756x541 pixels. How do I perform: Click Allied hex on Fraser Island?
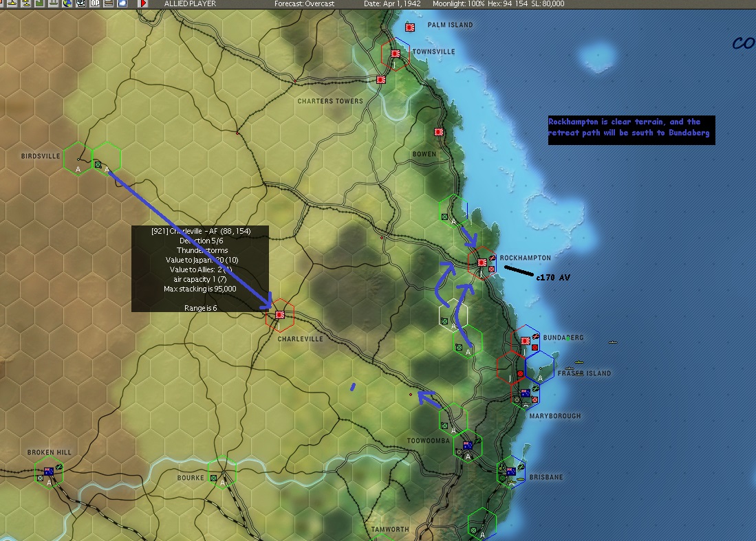pos(539,367)
